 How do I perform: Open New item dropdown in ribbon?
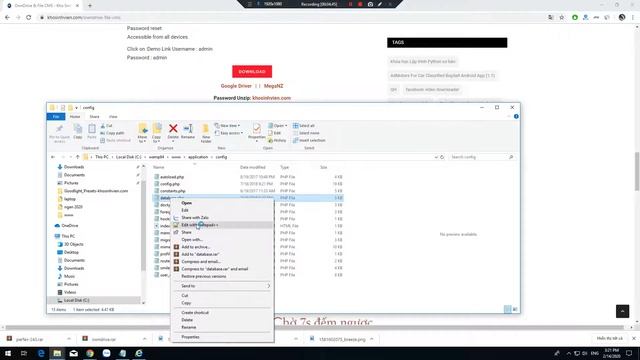(x=227, y=126)
